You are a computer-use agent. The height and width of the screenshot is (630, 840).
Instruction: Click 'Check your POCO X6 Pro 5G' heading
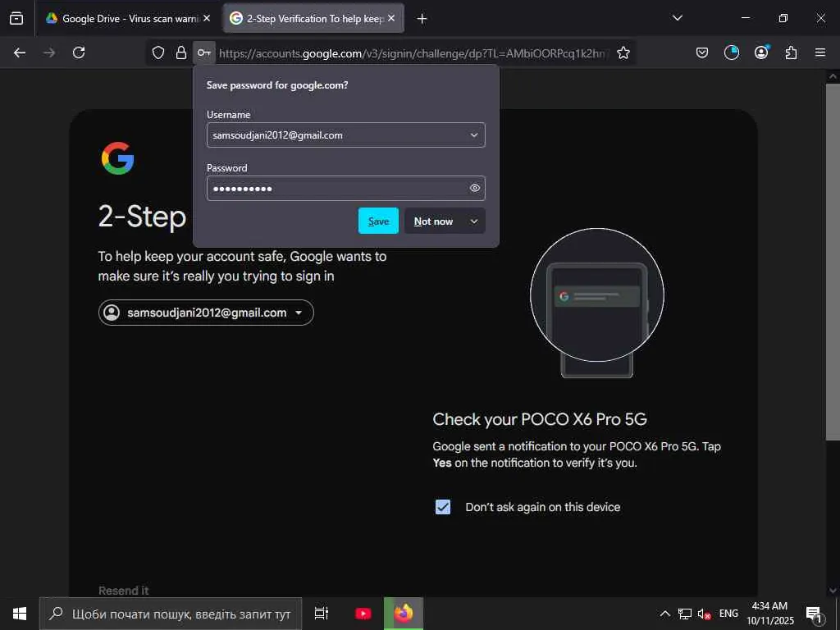click(540, 419)
